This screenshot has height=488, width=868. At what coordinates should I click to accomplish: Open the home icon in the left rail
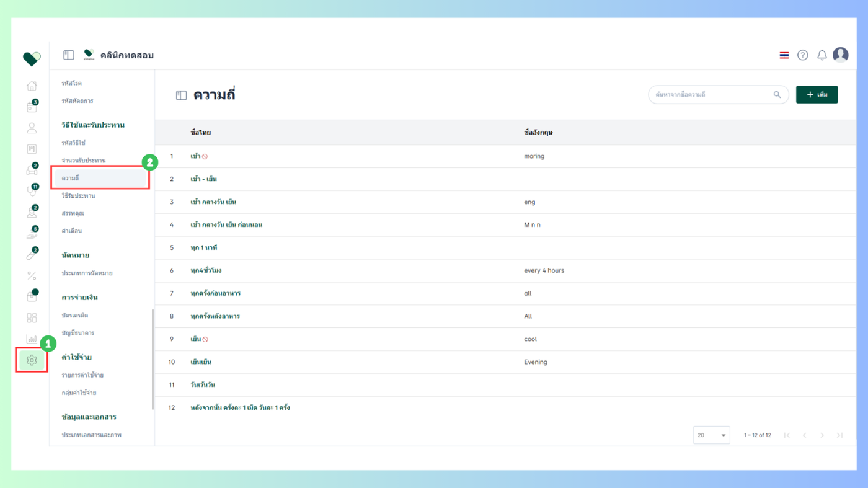[x=32, y=86]
